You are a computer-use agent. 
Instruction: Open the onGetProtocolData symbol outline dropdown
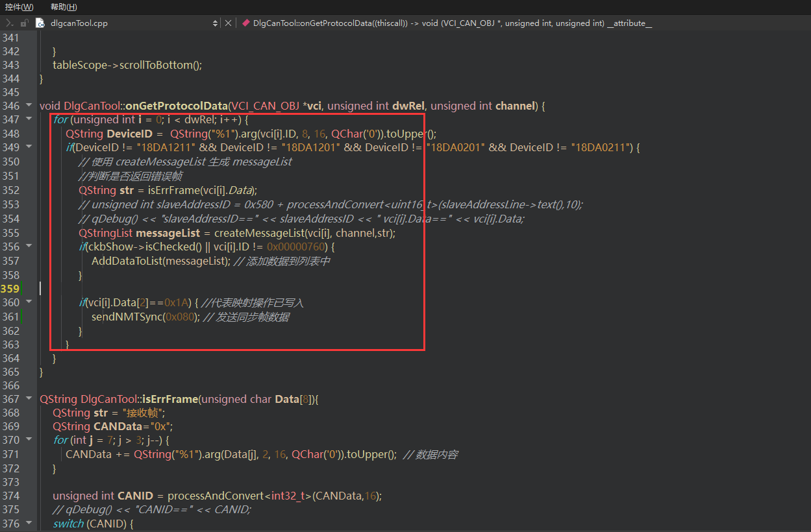click(x=453, y=23)
